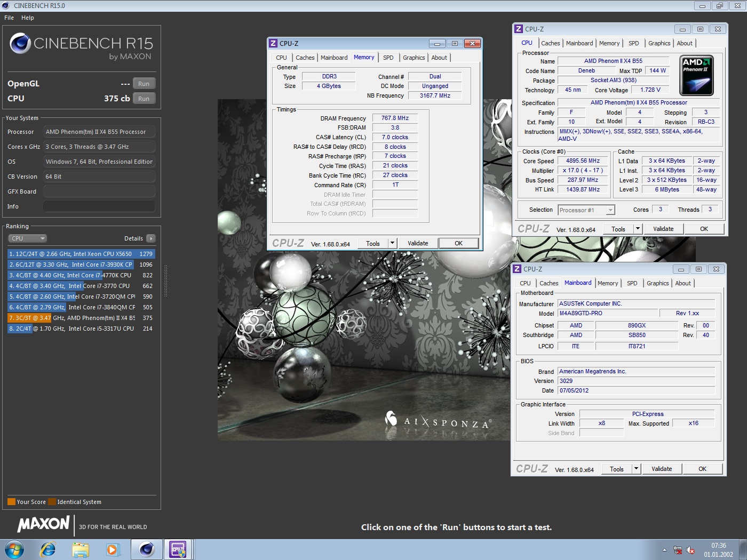The image size is (747, 560).
Task: Click the Info input field
Action: click(x=99, y=206)
